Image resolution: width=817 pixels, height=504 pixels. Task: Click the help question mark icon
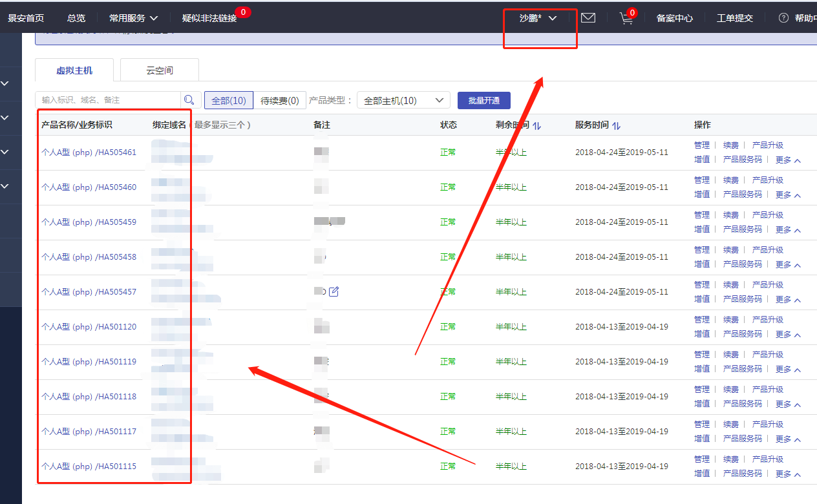pos(783,18)
